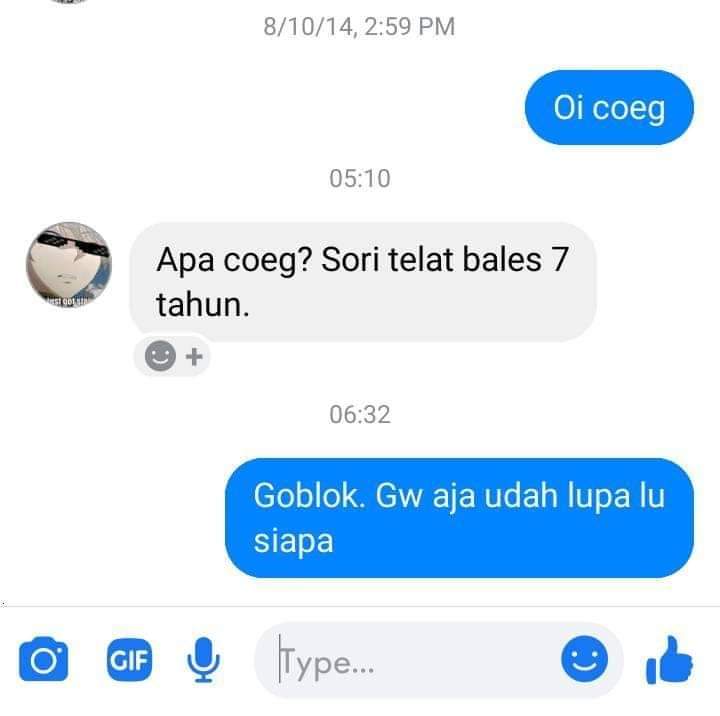The image size is (720, 716).
Task: Click the word 'tahun.' in the received message
Action: point(202,304)
